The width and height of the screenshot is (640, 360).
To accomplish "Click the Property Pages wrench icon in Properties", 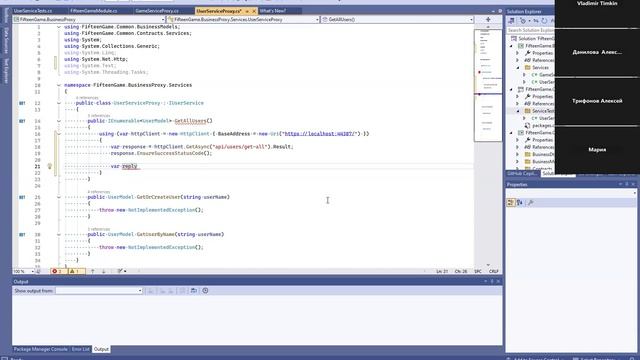I will tap(531, 203).
